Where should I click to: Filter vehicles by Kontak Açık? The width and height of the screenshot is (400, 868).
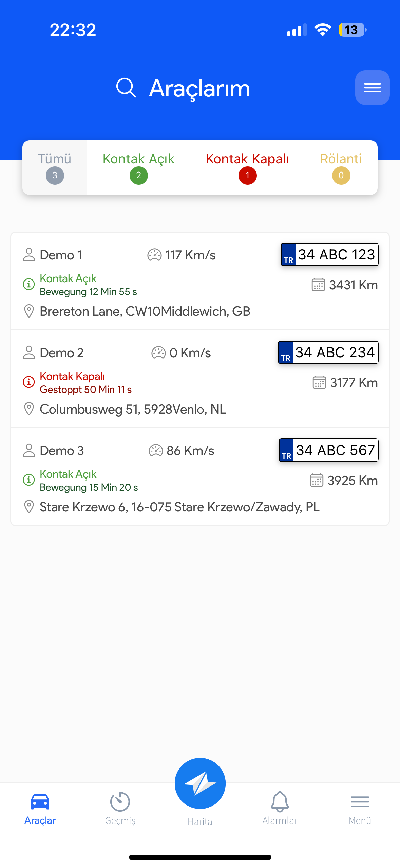click(x=138, y=167)
